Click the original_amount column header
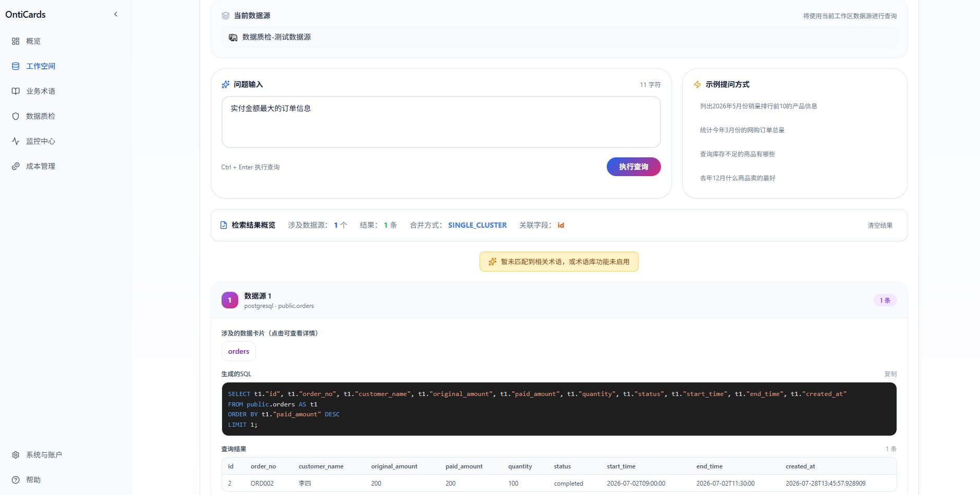Image resolution: width=980 pixels, height=495 pixels. 394,466
